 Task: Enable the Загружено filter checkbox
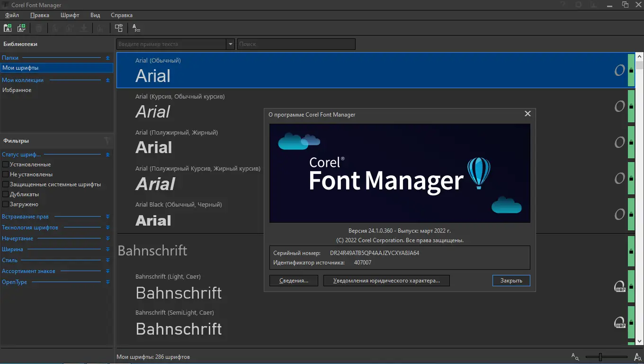click(6, 204)
